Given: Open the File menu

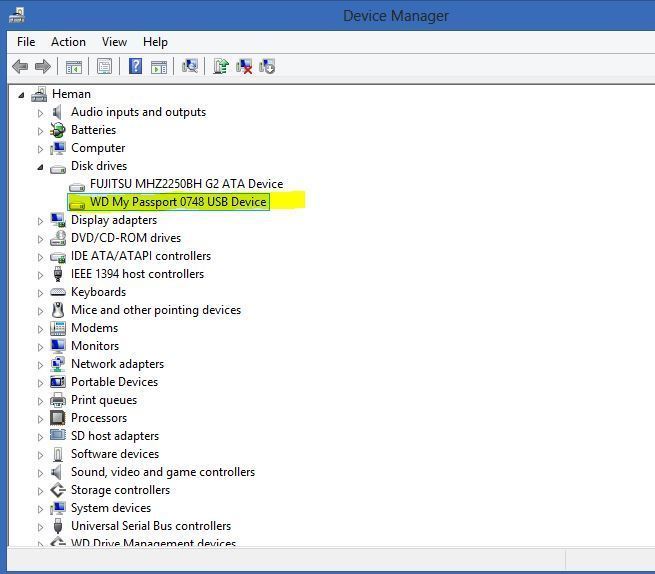Looking at the screenshot, I should coord(26,42).
